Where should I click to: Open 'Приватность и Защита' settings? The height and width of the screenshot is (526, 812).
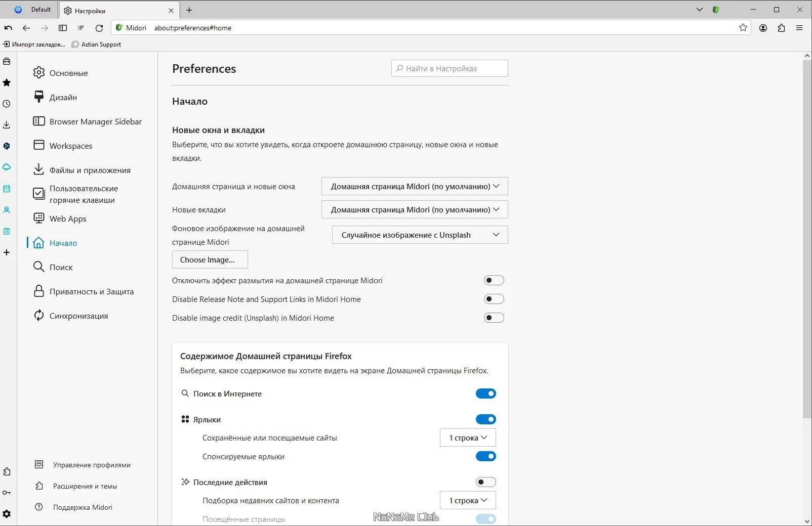88,291
